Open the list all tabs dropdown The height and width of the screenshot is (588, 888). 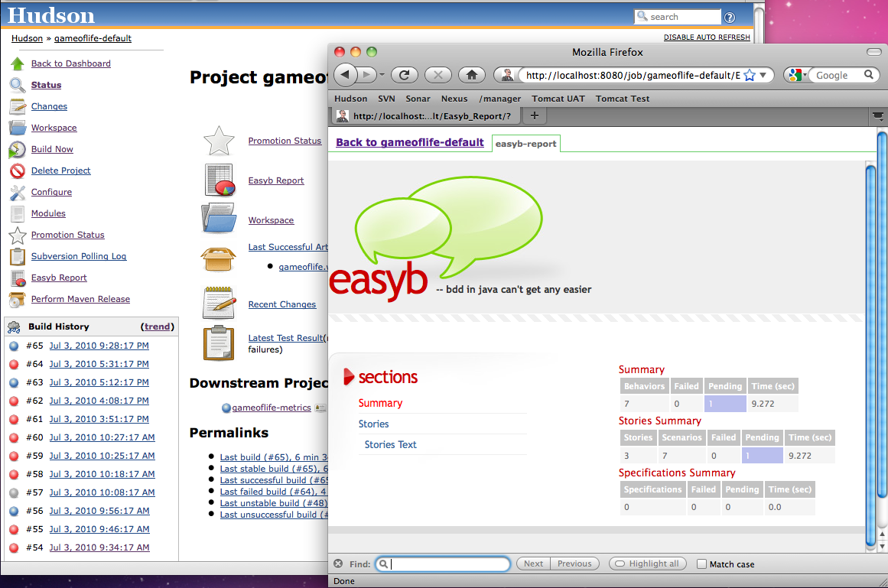878,116
